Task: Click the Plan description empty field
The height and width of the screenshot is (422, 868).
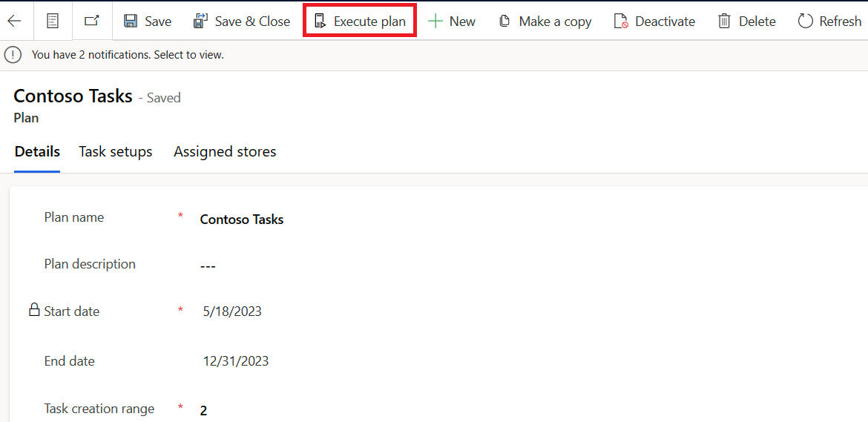Action: [208, 266]
